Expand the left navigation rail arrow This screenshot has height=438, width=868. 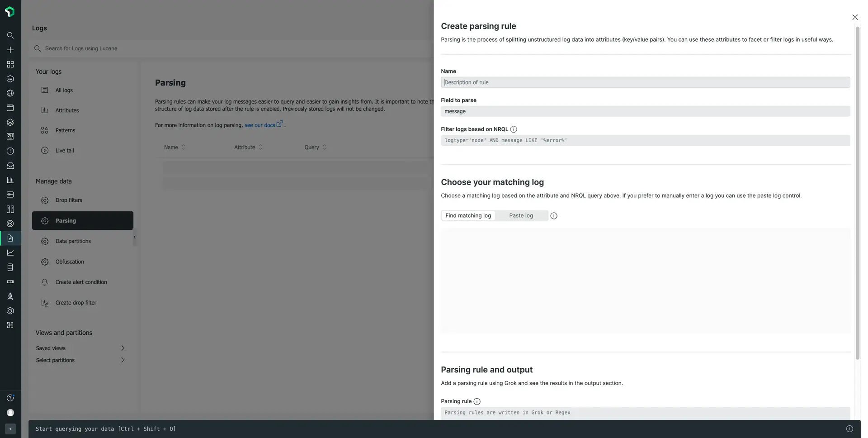click(x=10, y=429)
